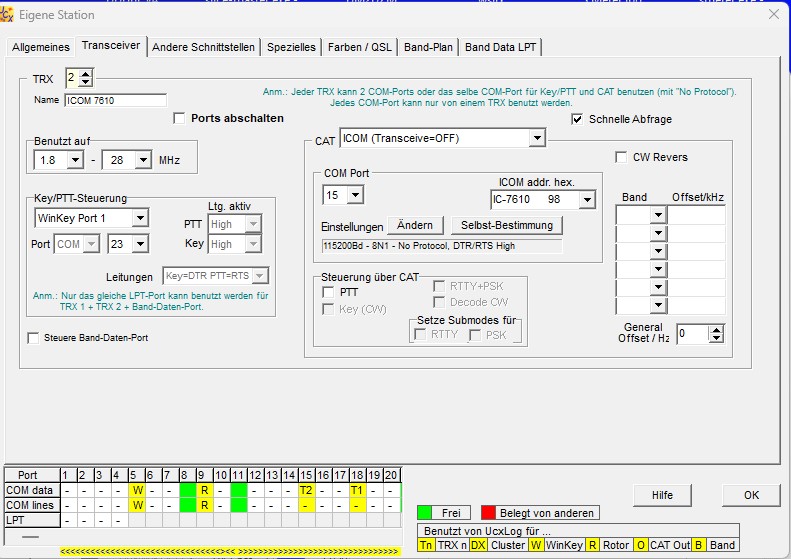
Task: Click the UcxLog icon in title bar
Action: (9, 15)
